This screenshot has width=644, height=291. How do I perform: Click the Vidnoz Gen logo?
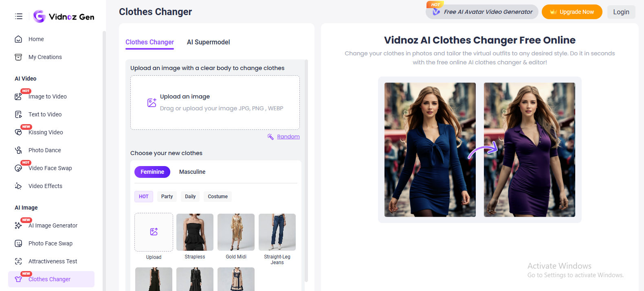64,17
